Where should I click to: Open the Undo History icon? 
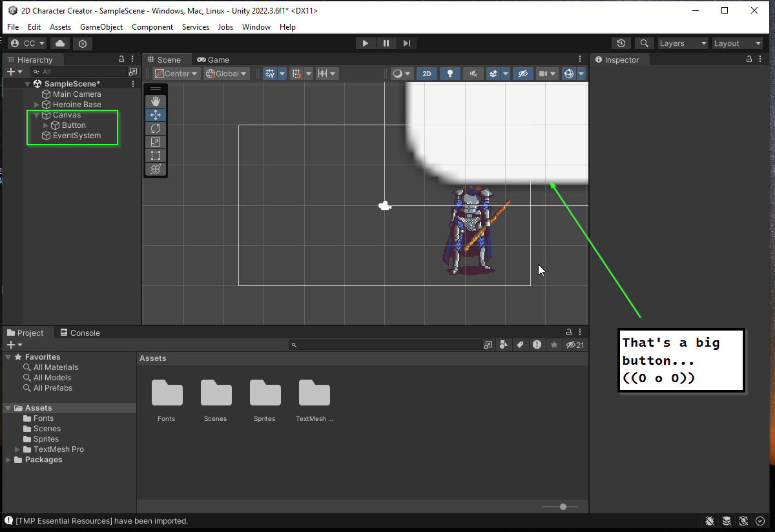pyautogui.click(x=621, y=43)
